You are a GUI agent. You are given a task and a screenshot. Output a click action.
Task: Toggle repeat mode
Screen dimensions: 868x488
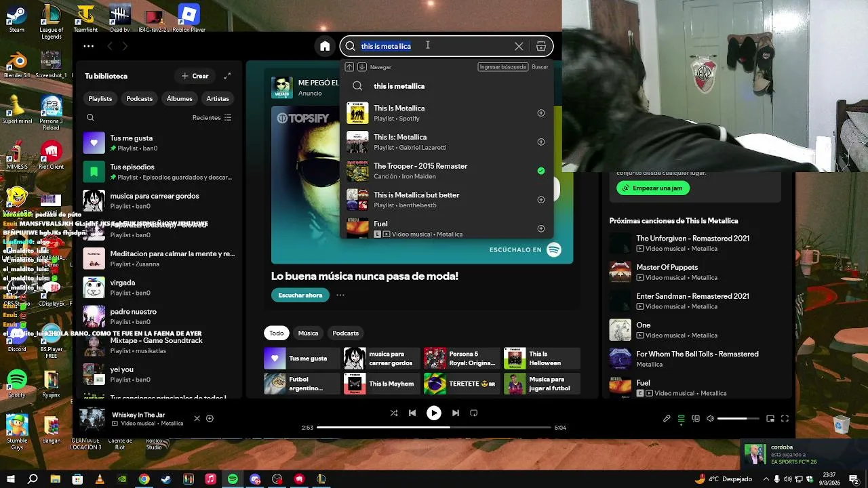click(474, 413)
